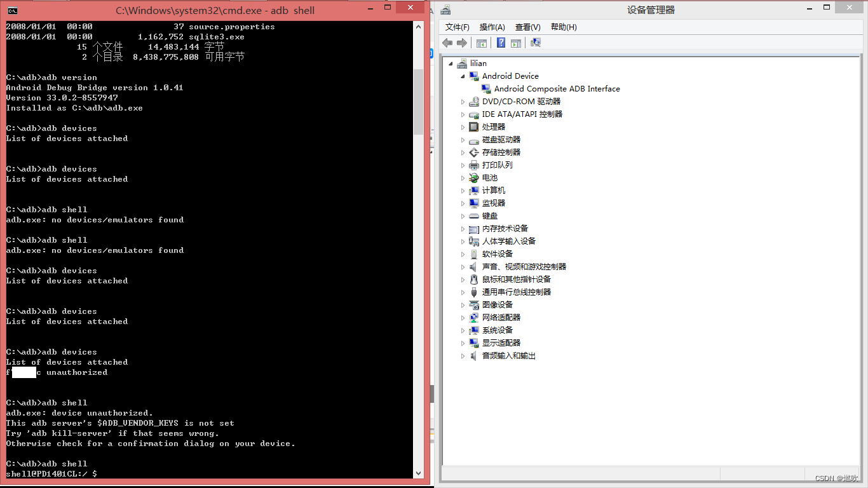Screen dimensions: 868x488
Task: Click the cmd.exe title bar icon
Action: (12, 10)
